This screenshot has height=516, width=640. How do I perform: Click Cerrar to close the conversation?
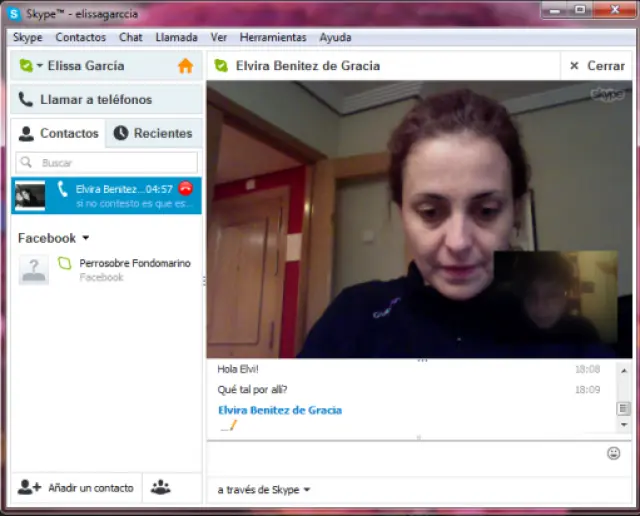click(597, 66)
